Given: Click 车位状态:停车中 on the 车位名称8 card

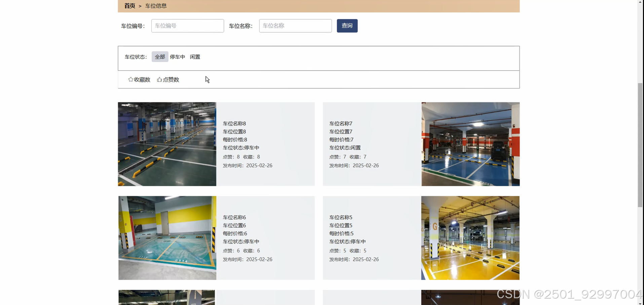Looking at the screenshot, I should (x=241, y=148).
